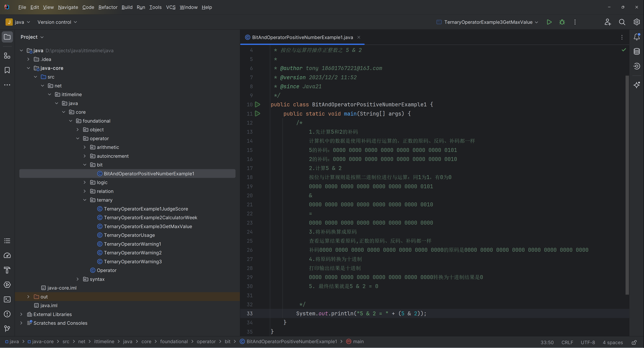Image resolution: width=644 pixels, height=348 pixels.
Task: Open the Profiler tool window icon
Action: (x=7, y=255)
